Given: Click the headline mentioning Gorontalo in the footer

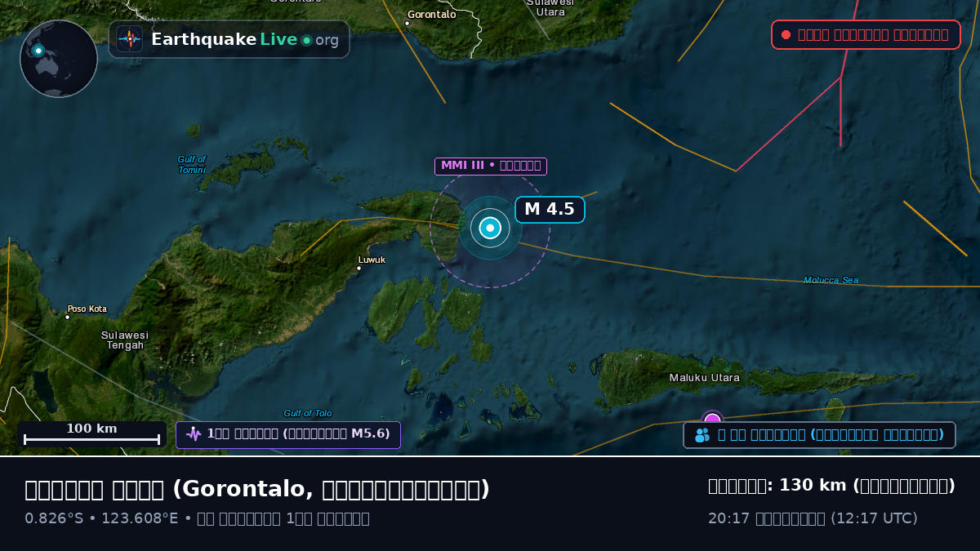Looking at the screenshot, I should (257, 489).
